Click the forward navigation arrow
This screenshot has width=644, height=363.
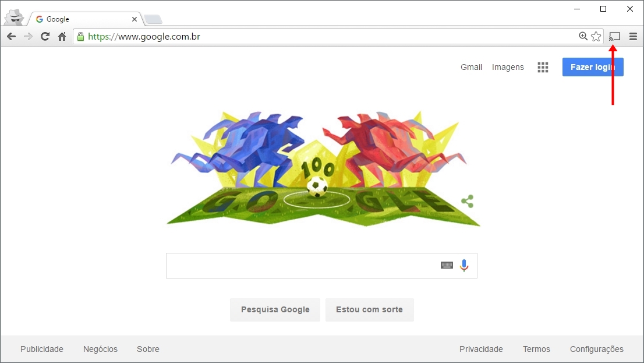point(28,37)
